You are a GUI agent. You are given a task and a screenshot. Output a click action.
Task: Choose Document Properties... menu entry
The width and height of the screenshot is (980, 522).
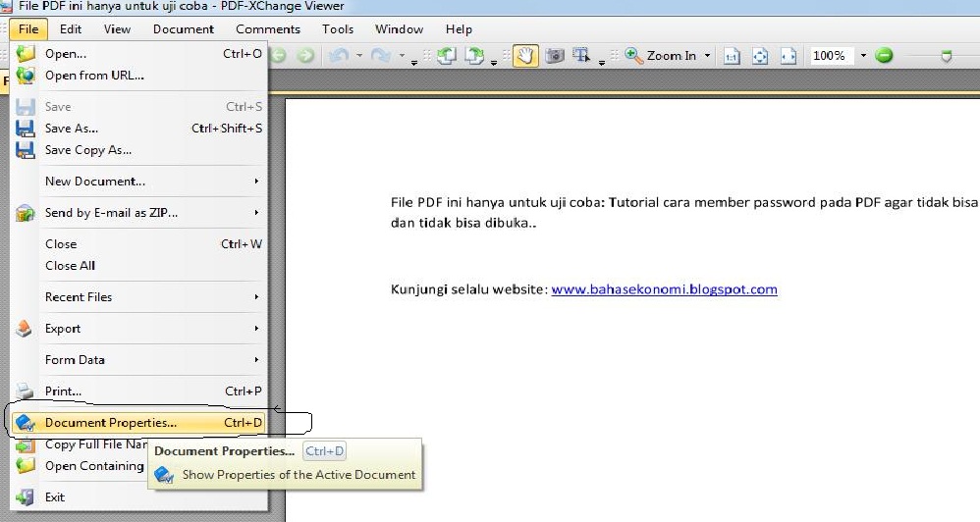138,423
